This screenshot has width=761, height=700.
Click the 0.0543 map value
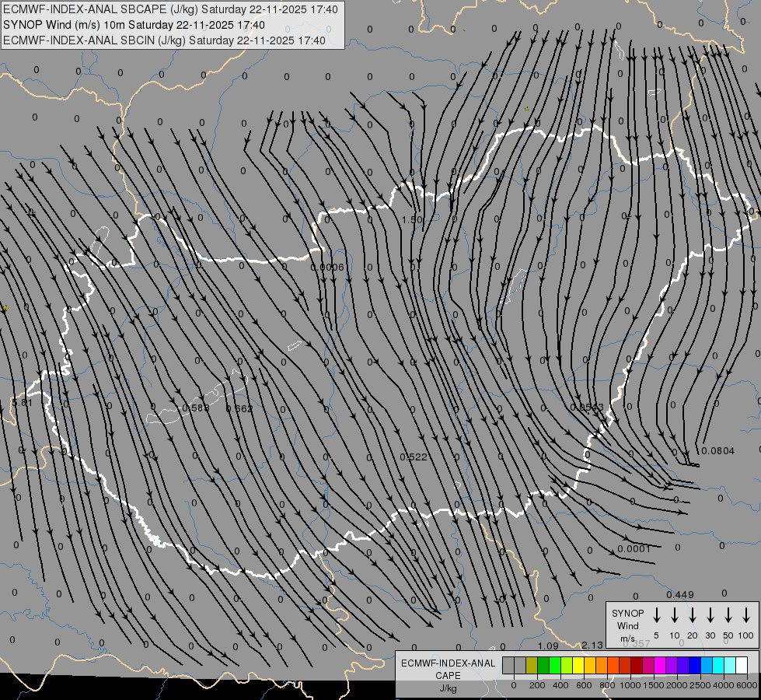pos(587,407)
